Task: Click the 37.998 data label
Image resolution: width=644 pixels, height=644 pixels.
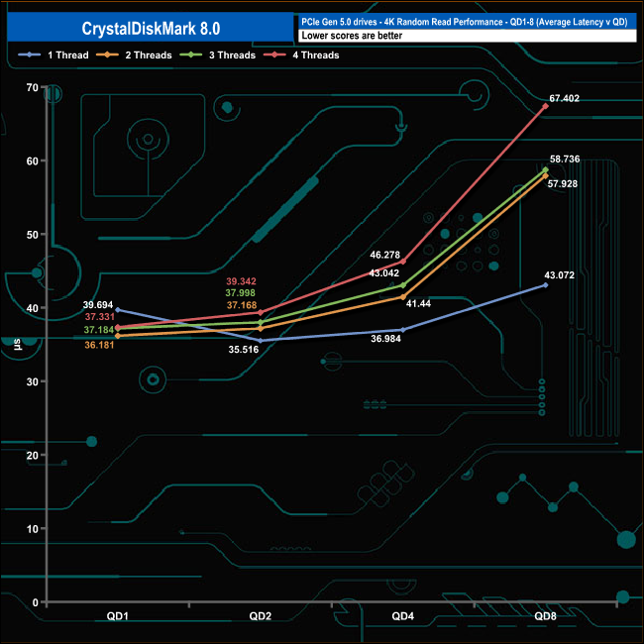Action: [241, 293]
